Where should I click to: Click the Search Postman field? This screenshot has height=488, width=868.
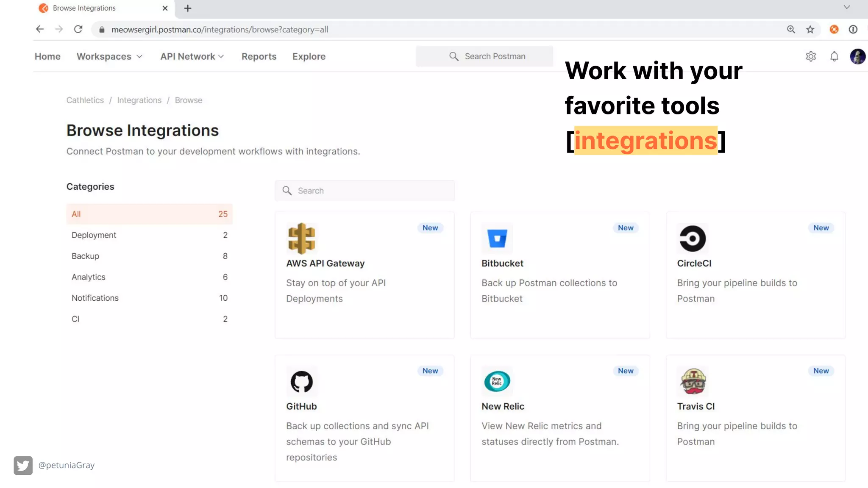pos(484,56)
